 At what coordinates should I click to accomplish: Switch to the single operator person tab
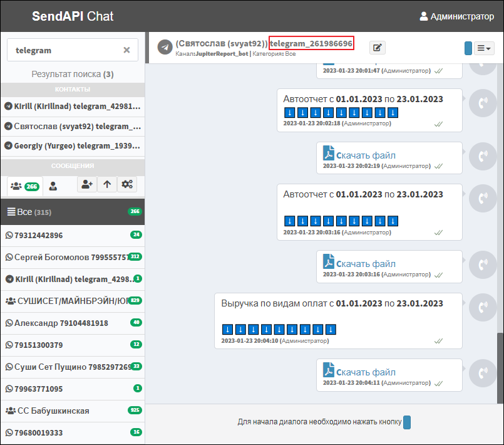pos(53,186)
